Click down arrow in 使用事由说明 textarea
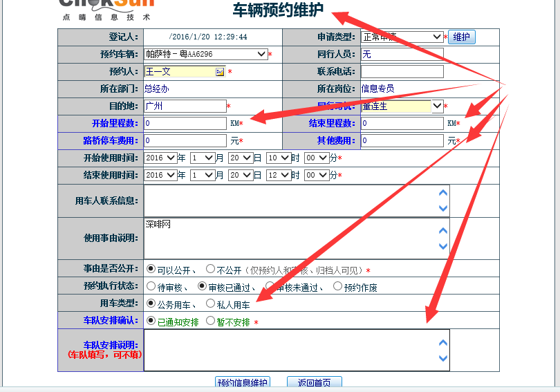Screen dimensions: 560x392 coord(443,246)
